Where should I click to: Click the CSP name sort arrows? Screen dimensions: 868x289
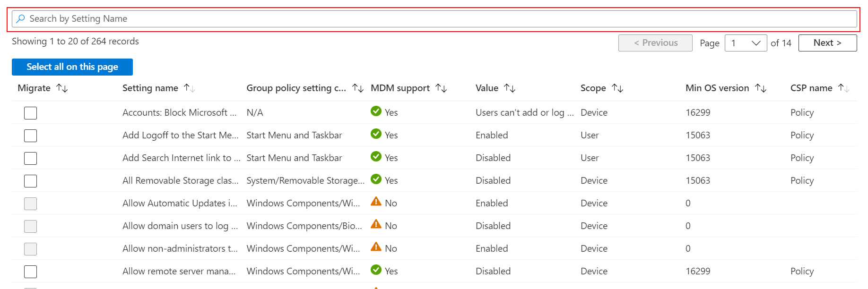click(843, 88)
